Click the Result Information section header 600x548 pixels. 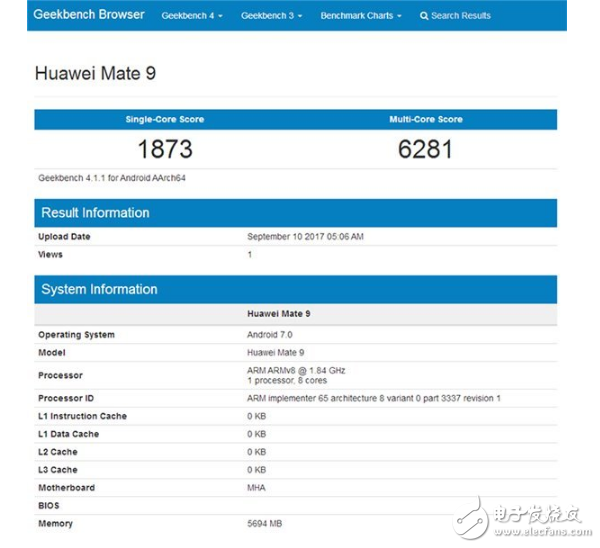coord(95,213)
